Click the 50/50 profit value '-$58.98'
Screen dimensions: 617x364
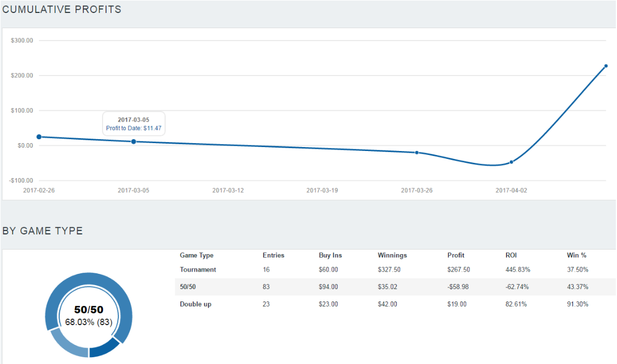tap(458, 287)
